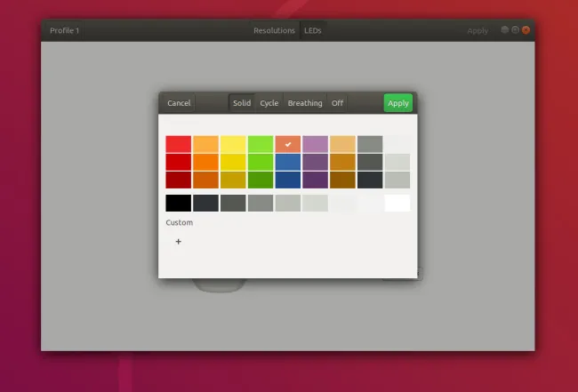
Task: Pick the light tan swatch above brown
Action: click(x=342, y=144)
